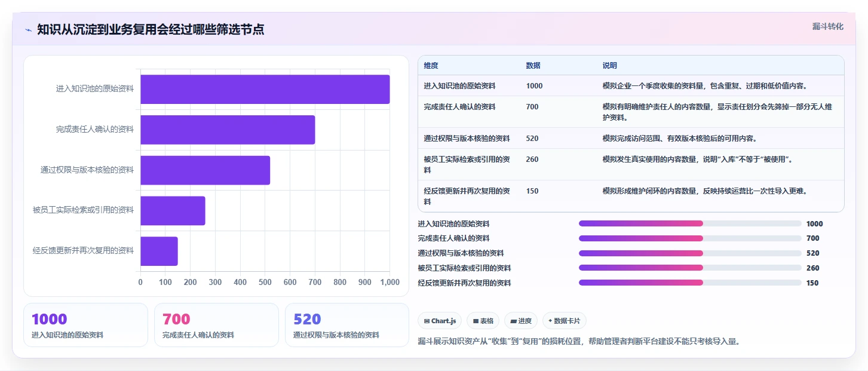Click the 漏斗转化 label
The width and height of the screenshot is (868, 371).
click(828, 26)
